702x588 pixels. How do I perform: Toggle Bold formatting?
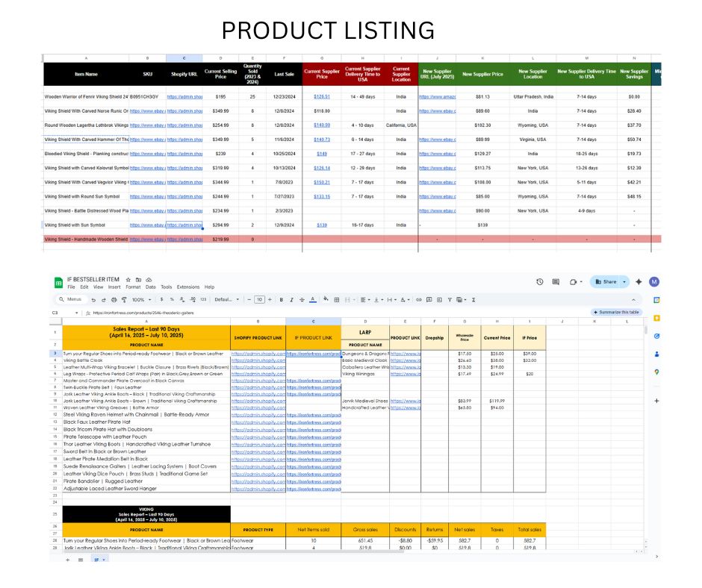pos(282,299)
